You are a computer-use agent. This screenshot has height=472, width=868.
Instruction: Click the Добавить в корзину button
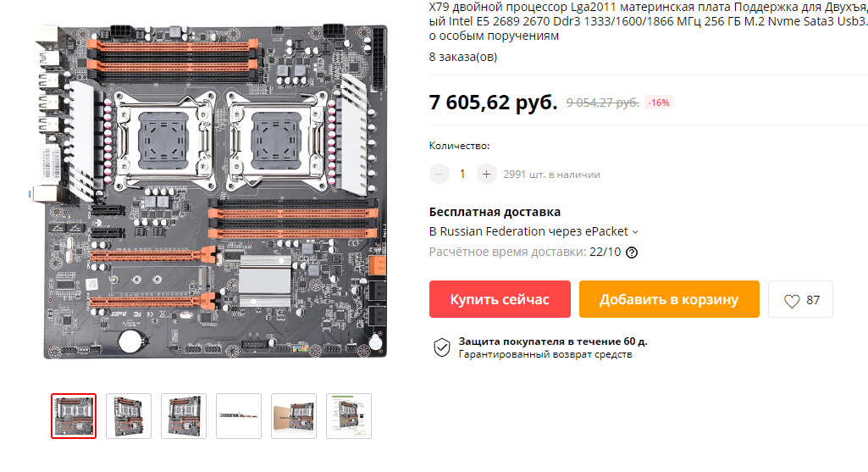point(669,299)
